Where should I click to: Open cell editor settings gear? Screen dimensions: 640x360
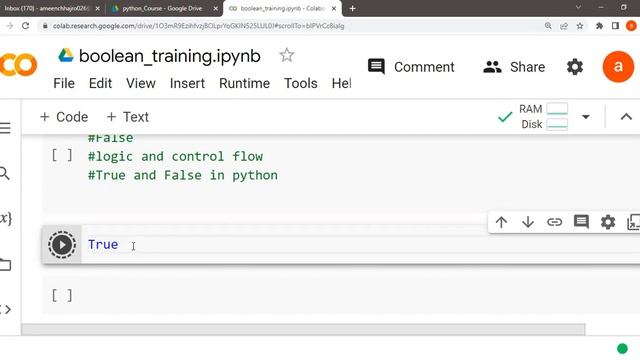coord(608,222)
